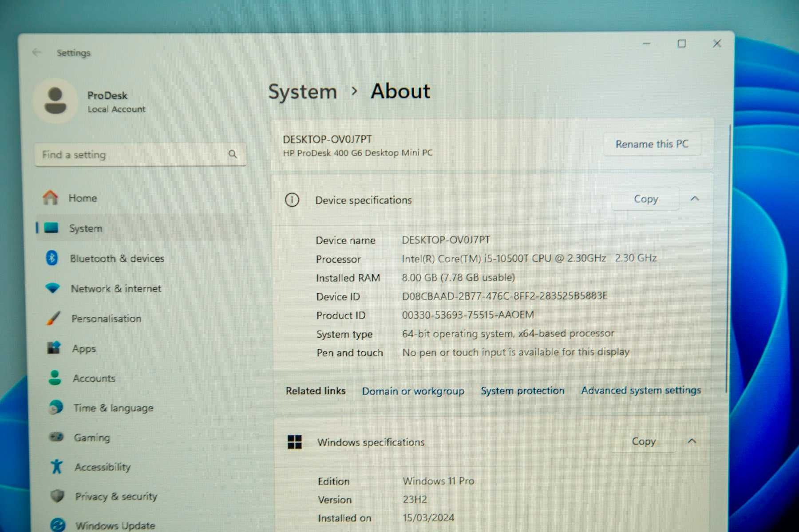Click the System monitor icon in sidebar
Image resolution: width=799 pixels, height=532 pixels.
51,228
